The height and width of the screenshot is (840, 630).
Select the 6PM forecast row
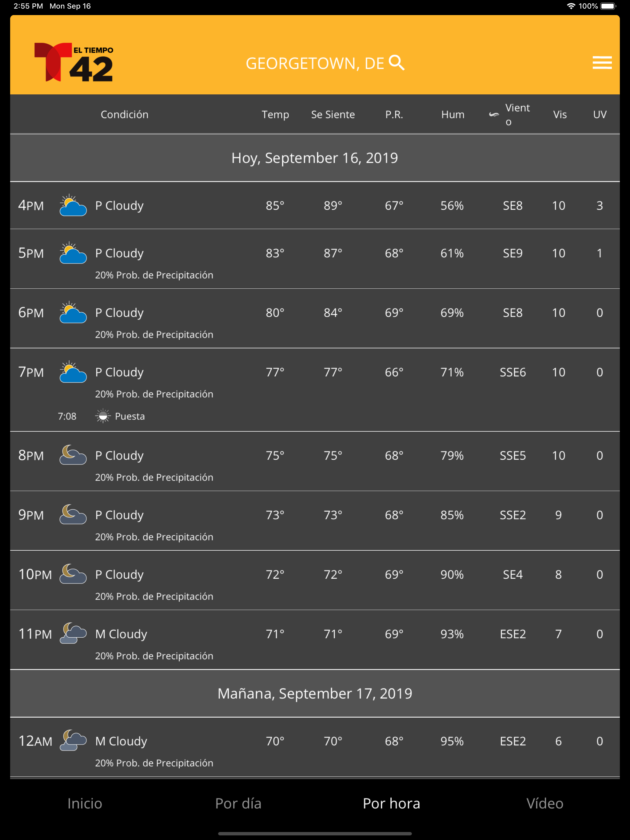tap(315, 318)
